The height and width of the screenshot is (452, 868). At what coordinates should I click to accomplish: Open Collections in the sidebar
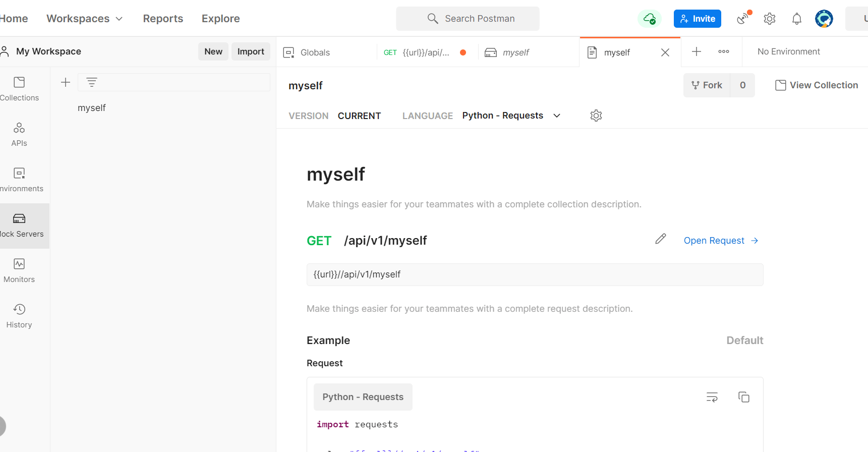[x=19, y=89]
